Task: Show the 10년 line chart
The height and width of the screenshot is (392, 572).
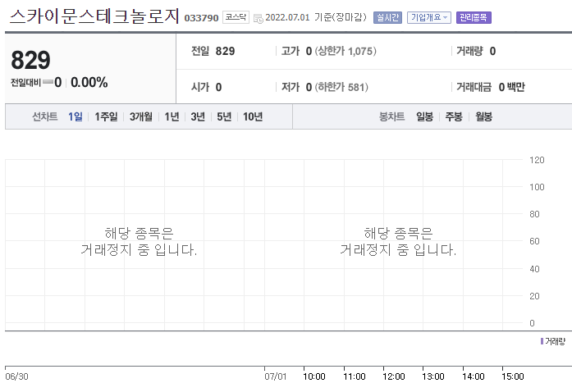Action: coord(253,116)
